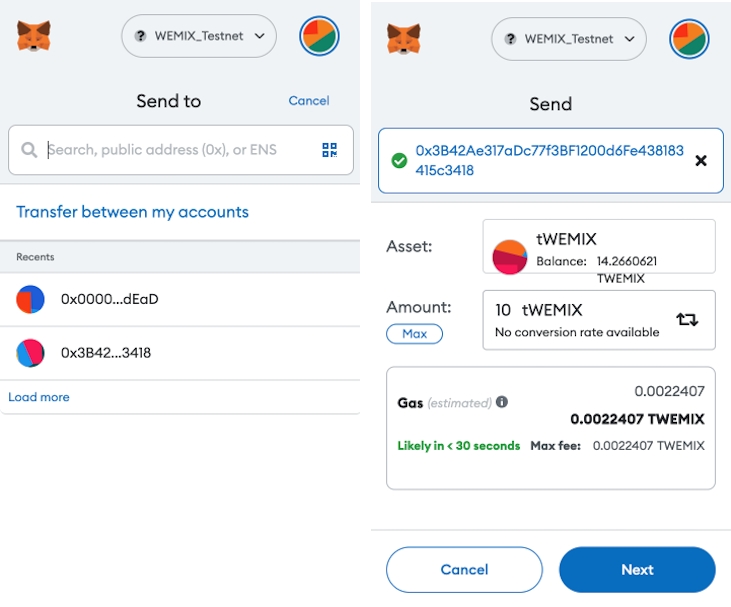Click MetaMask fox logo in Send panel
Screen dimensions: 731x607
[x=404, y=39]
